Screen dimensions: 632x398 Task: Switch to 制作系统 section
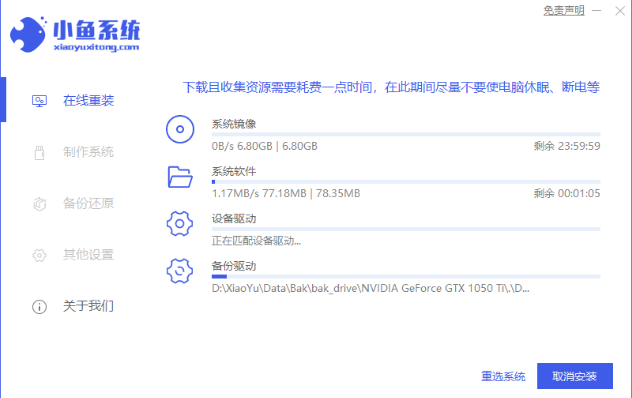click(x=88, y=152)
